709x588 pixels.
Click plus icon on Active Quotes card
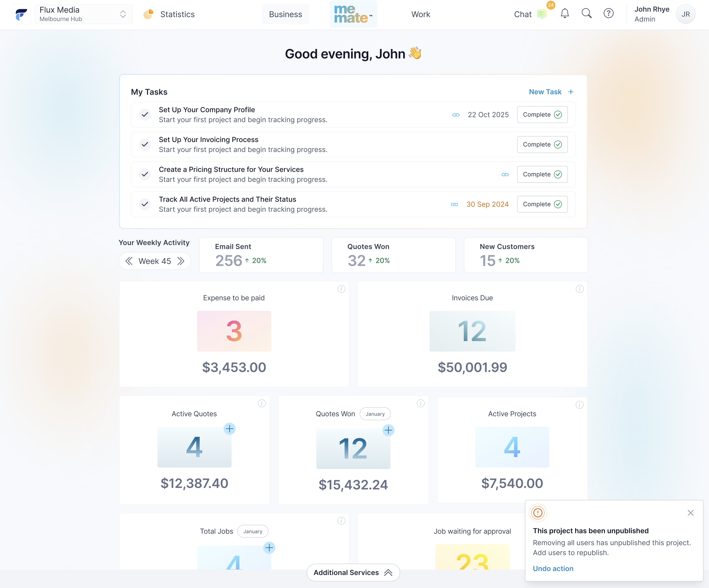point(230,429)
